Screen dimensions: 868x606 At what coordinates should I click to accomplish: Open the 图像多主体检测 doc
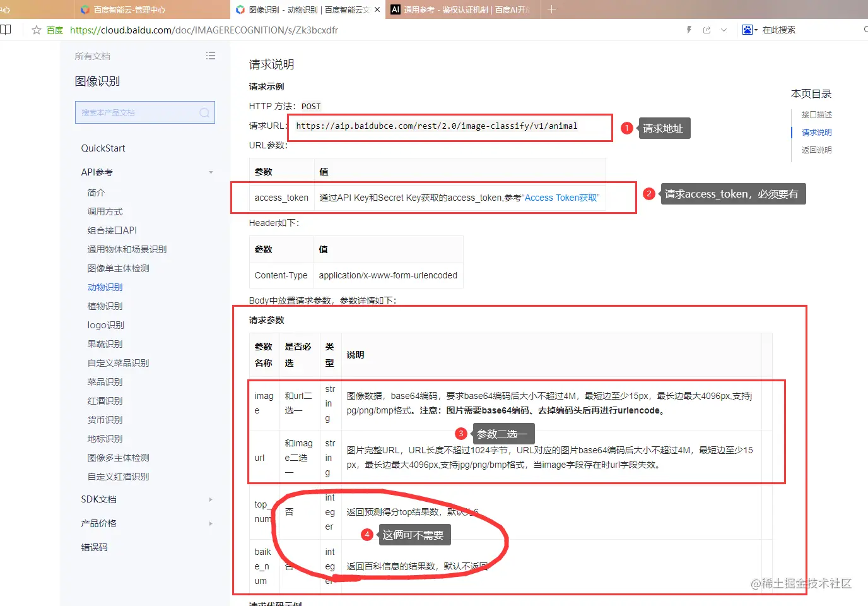tap(118, 458)
